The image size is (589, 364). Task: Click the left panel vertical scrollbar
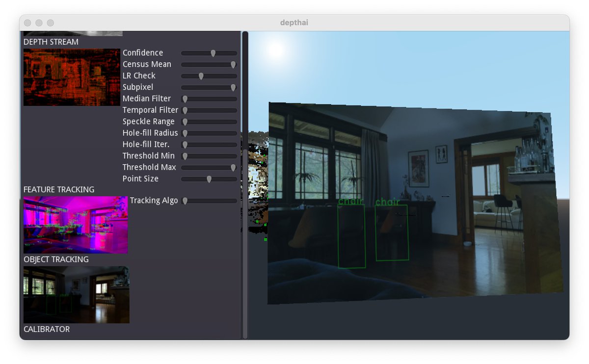[245, 243]
